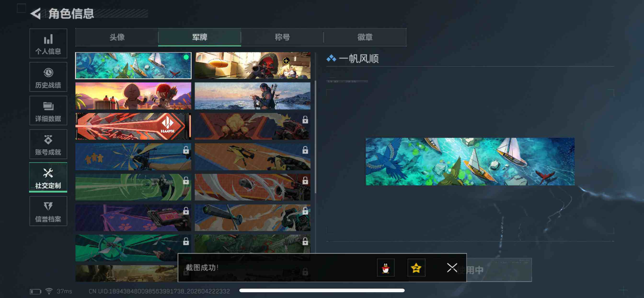
Task: Click lock icon on explosion launcher tag
Action: pyautogui.click(x=305, y=120)
